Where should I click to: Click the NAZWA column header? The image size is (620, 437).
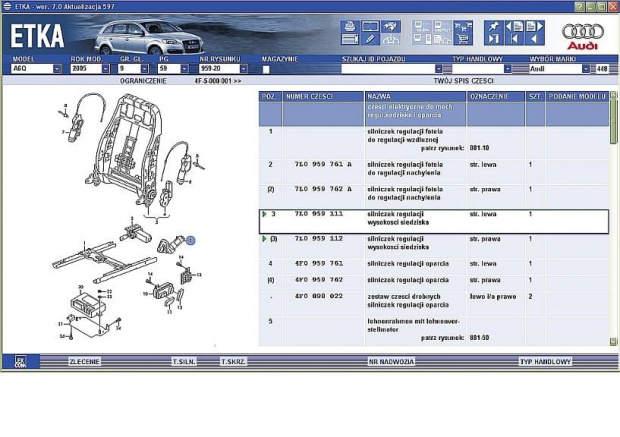416,96
